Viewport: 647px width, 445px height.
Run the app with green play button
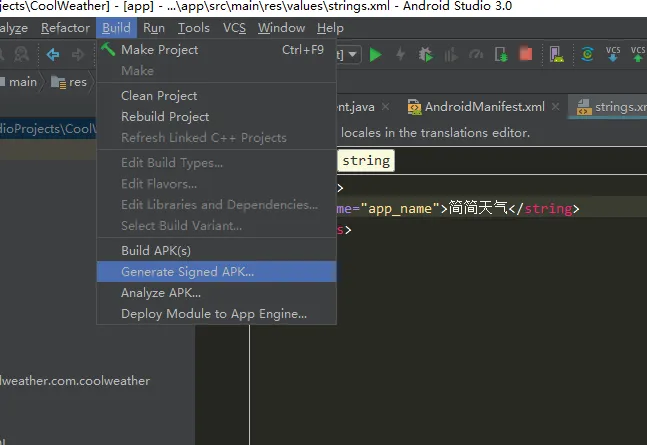tap(375, 54)
